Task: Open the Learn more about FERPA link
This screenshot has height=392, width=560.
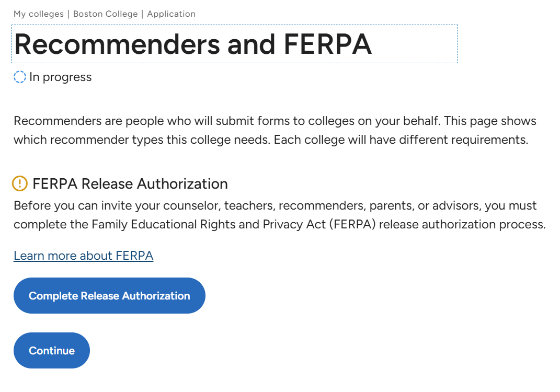Action: coord(84,256)
